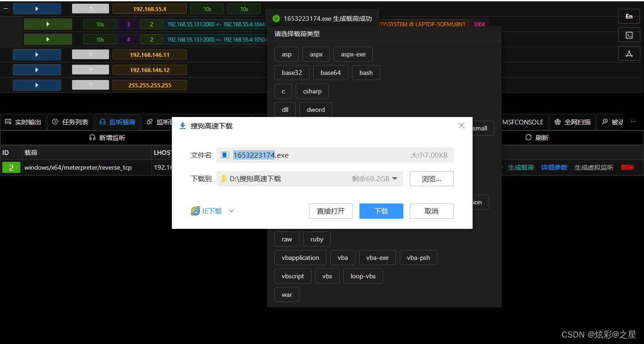644x344 pixels.
Task: Click the IE下载 link in download dialog
Action: (x=212, y=211)
